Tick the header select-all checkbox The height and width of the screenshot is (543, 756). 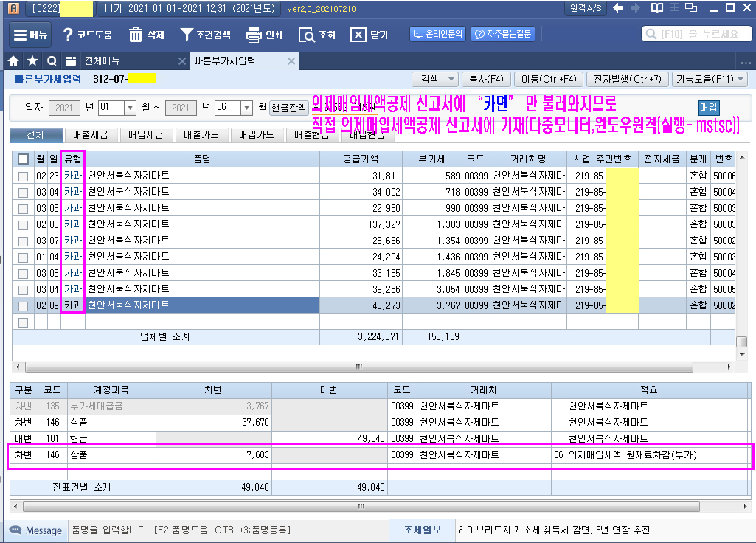click(x=24, y=159)
